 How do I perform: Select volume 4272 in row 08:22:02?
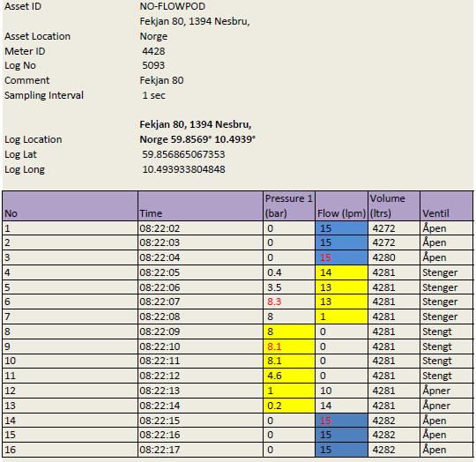tap(394, 228)
